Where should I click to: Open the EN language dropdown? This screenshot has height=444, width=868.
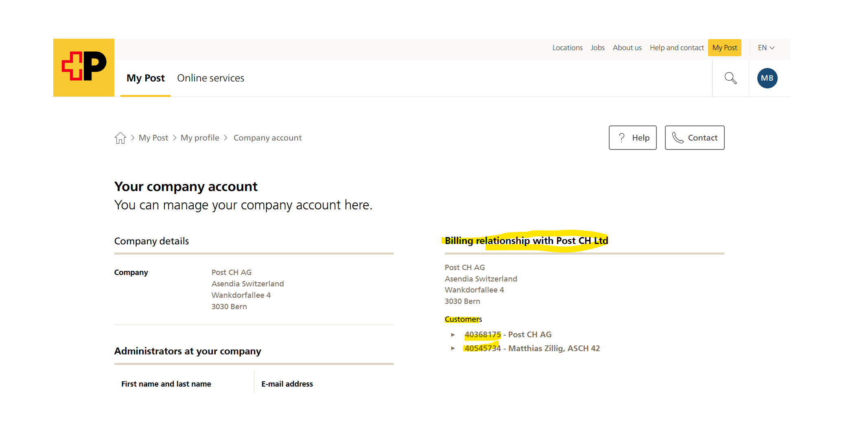pyautogui.click(x=766, y=48)
